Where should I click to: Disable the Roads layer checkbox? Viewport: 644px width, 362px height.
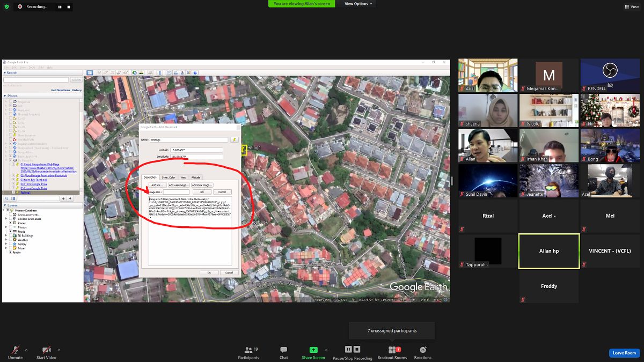[11, 232]
